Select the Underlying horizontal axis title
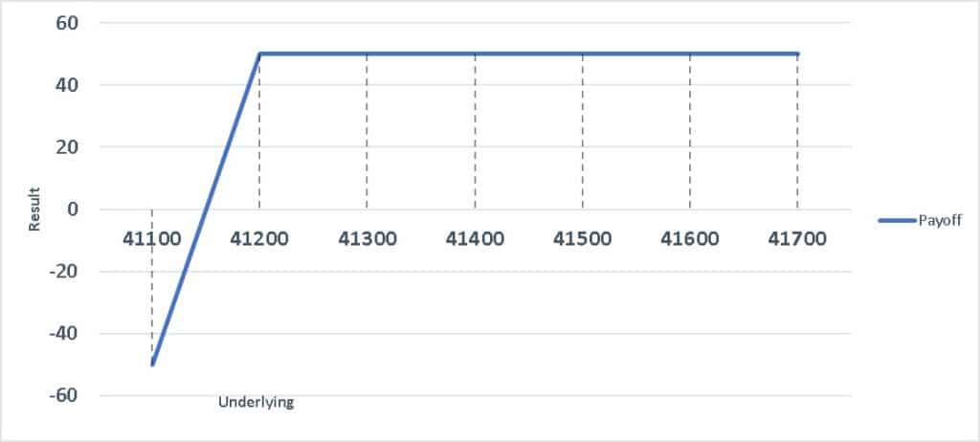 click(256, 403)
